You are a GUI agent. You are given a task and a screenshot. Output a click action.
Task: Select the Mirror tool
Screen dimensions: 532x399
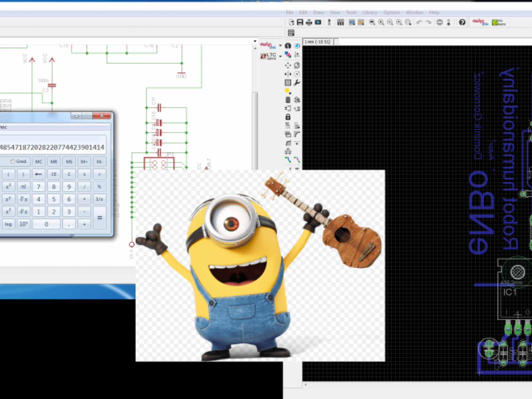(288, 74)
